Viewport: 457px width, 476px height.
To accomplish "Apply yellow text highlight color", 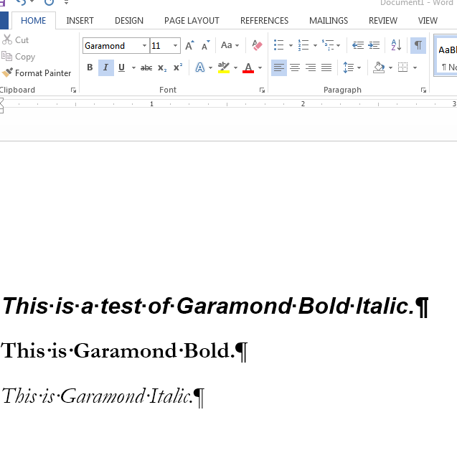I will (224, 67).
